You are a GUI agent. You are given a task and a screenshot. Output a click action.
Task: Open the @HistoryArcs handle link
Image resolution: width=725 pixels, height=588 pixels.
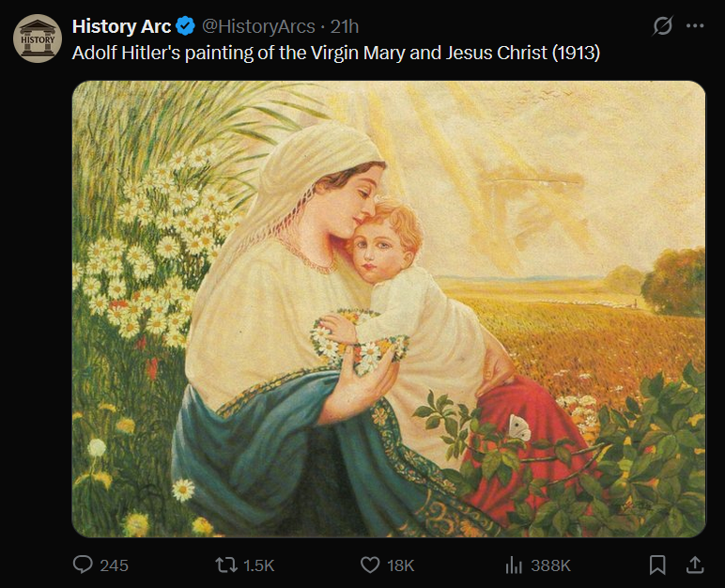click(x=256, y=26)
